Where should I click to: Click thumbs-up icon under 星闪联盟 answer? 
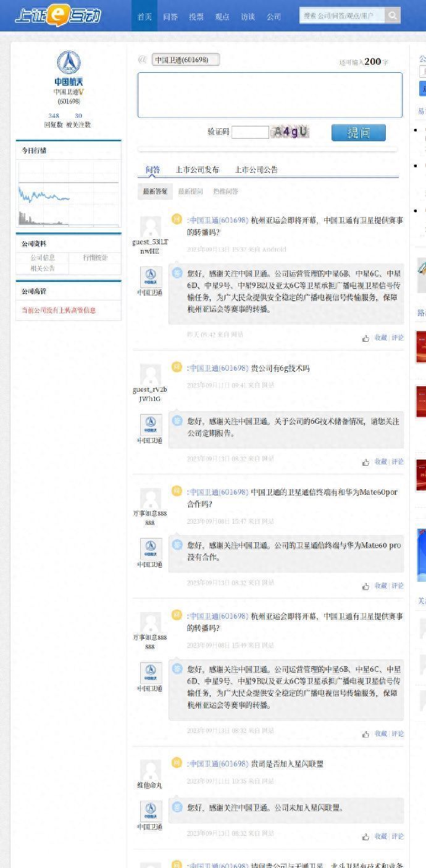(x=365, y=837)
